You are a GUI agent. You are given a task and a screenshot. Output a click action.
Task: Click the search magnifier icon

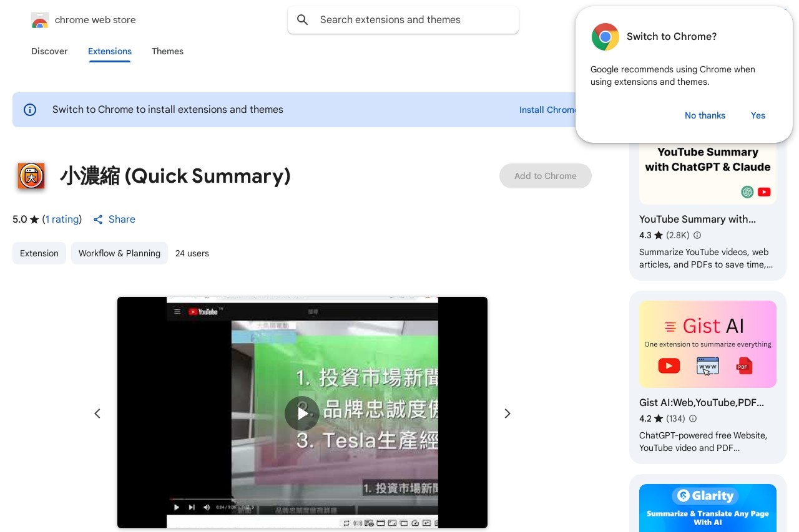pyautogui.click(x=303, y=20)
